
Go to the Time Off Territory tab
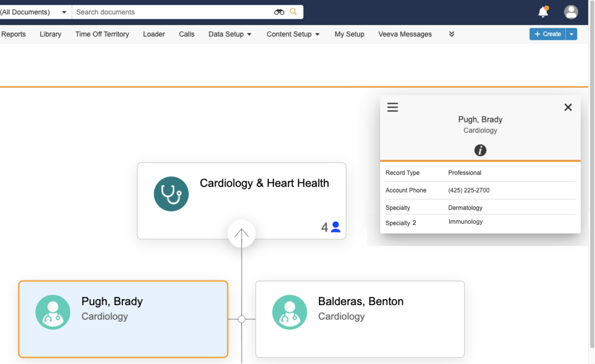[x=102, y=34]
